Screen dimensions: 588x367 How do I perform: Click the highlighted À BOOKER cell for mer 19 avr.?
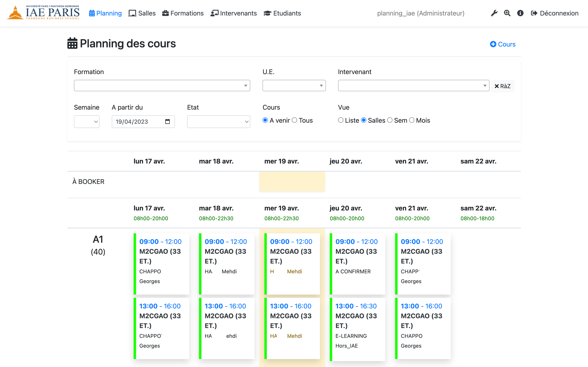click(x=292, y=181)
